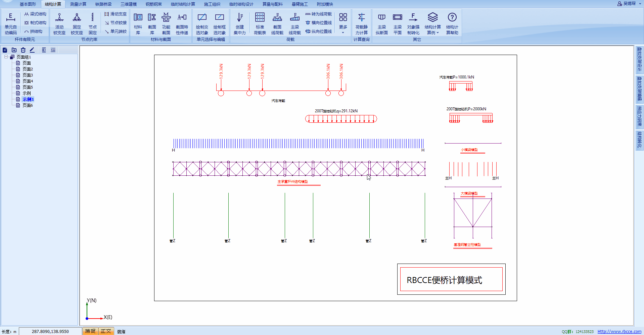Click the 转为线荷载 button
Viewport: 644px width, 335px height.
pos(318,14)
